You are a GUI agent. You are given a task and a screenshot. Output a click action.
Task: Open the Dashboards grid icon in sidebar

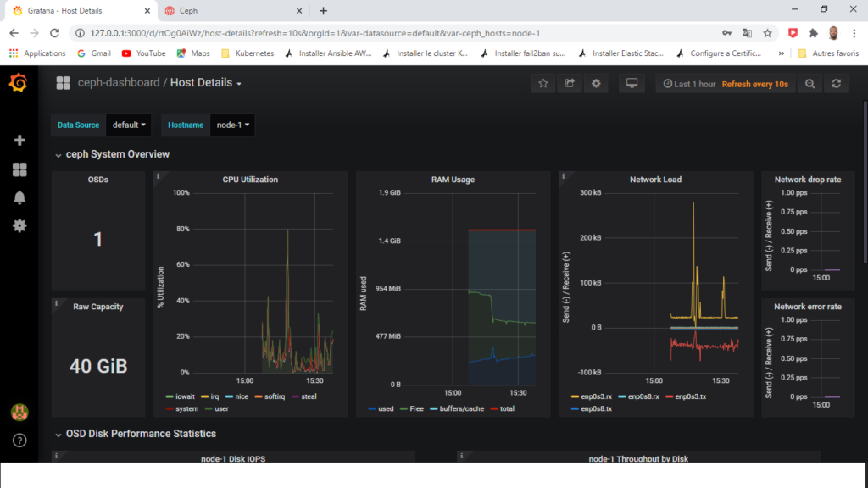pos(19,169)
